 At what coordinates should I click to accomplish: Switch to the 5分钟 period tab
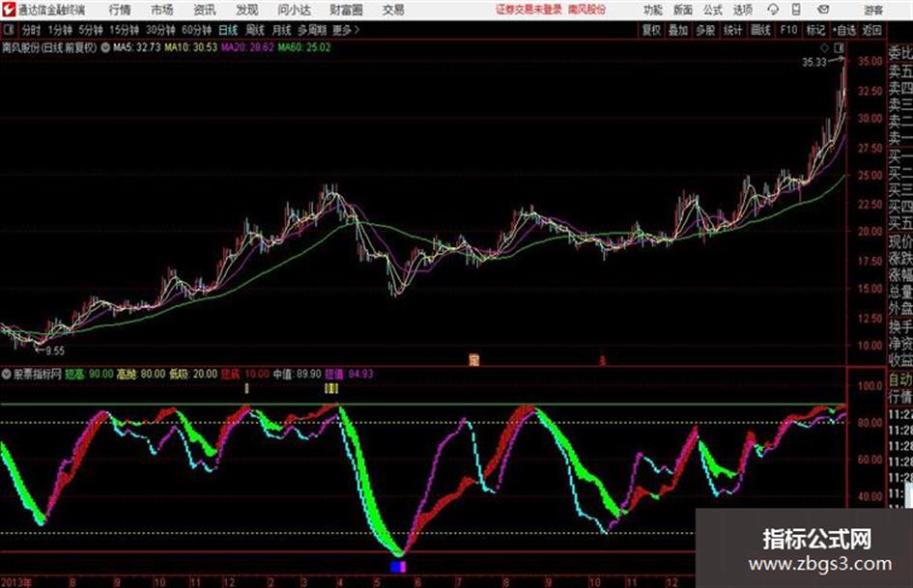[91, 30]
